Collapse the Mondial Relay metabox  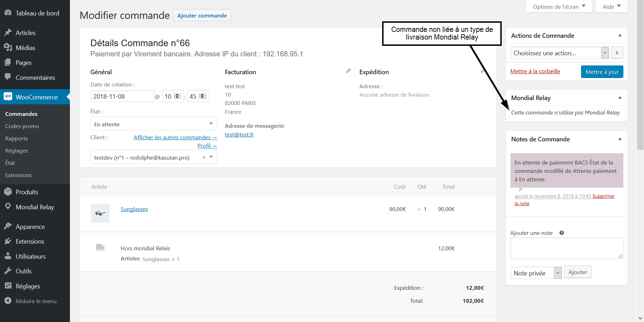point(620,98)
